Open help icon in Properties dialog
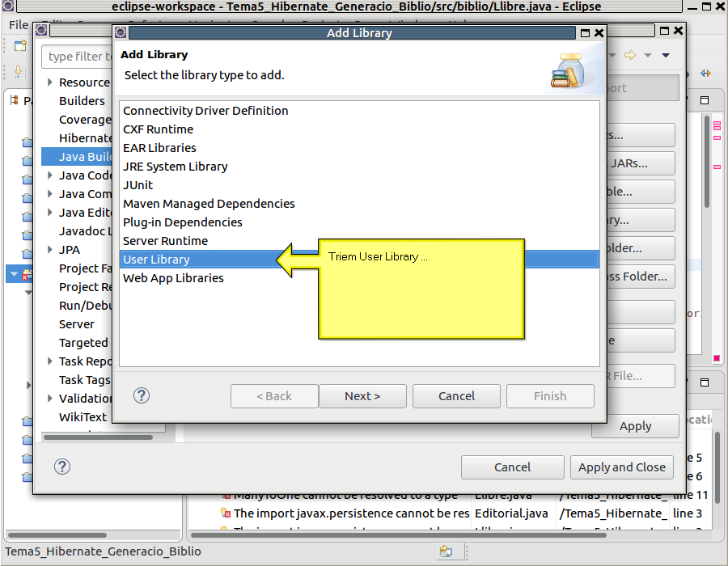The width and height of the screenshot is (728, 566). (62, 467)
